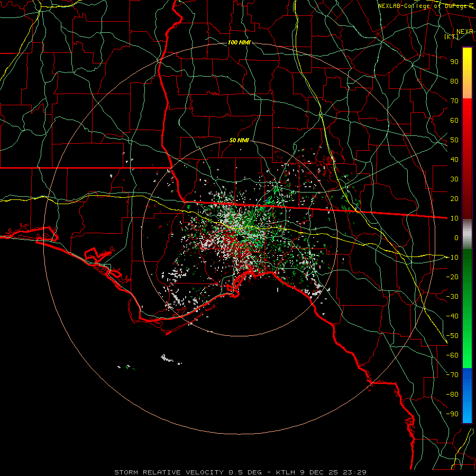Click the -90 knot scale label
The image size is (476, 476).
pos(452,414)
